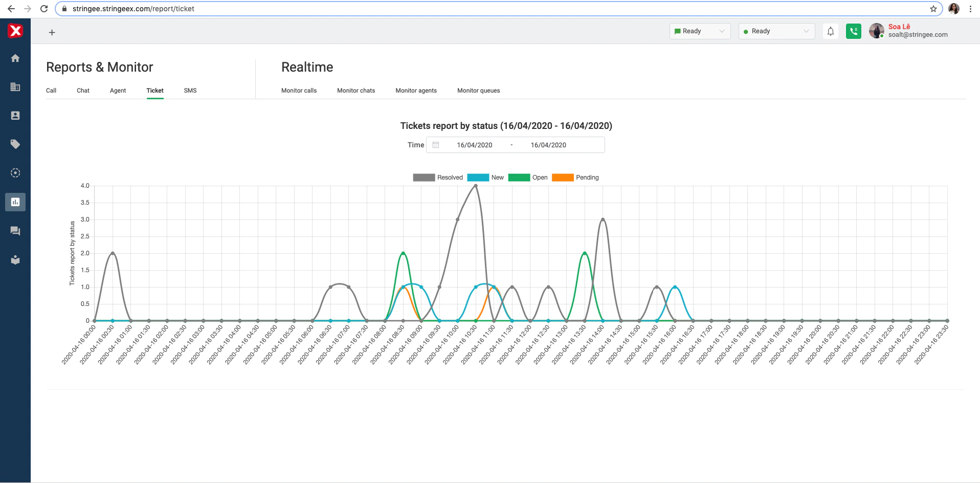The width and height of the screenshot is (980, 483).
Task: Click the green Open legend color box
Action: pyautogui.click(x=519, y=178)
